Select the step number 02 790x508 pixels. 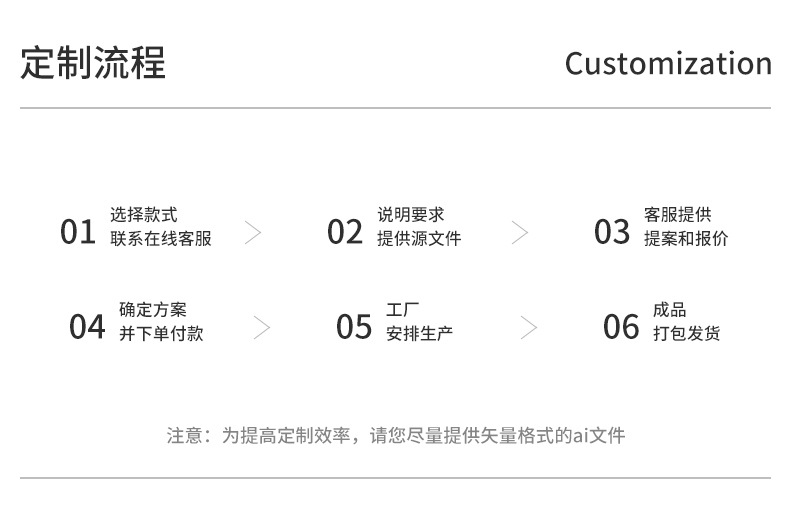(x=344, y=233)
